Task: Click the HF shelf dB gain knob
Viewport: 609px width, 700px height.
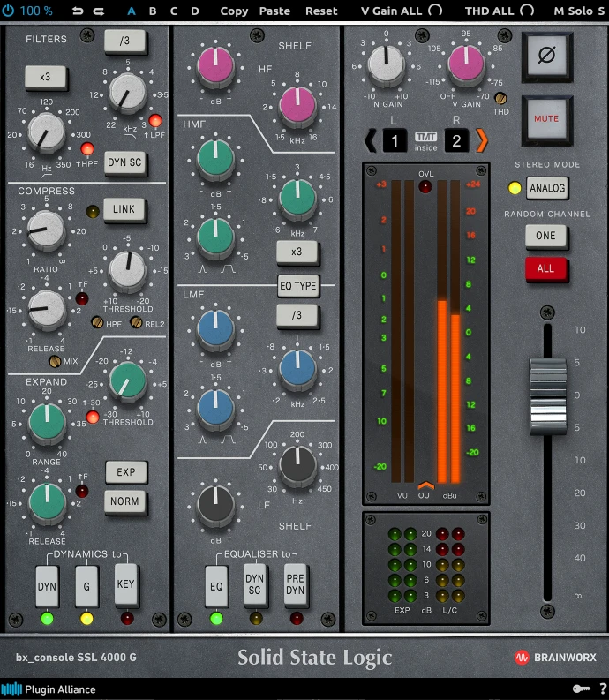Action: click(x=215, y=65)
